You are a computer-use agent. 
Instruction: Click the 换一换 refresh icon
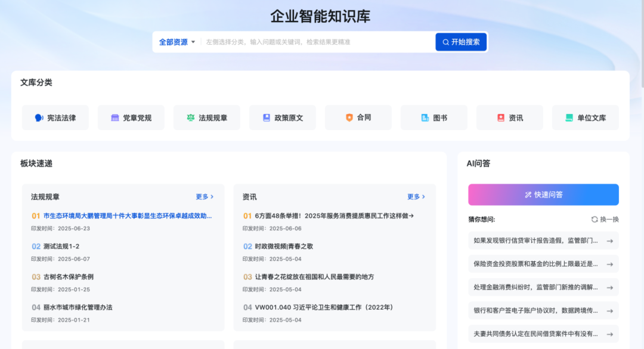tap(595, 220)
